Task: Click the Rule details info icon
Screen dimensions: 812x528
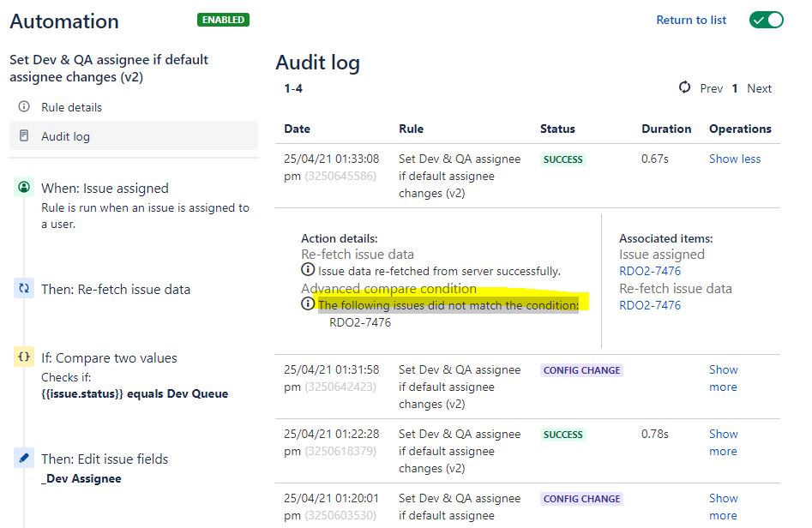Action: click(24, 106)
